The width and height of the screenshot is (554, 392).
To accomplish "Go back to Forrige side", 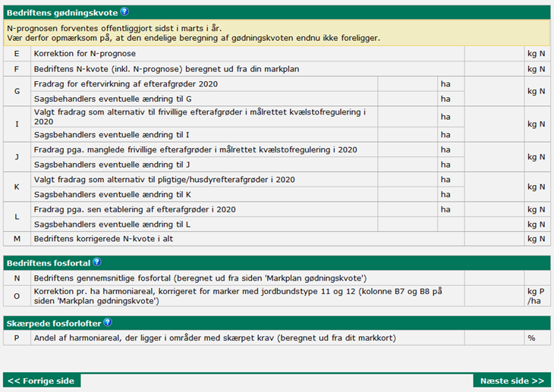I will click(x=40, y=381).
